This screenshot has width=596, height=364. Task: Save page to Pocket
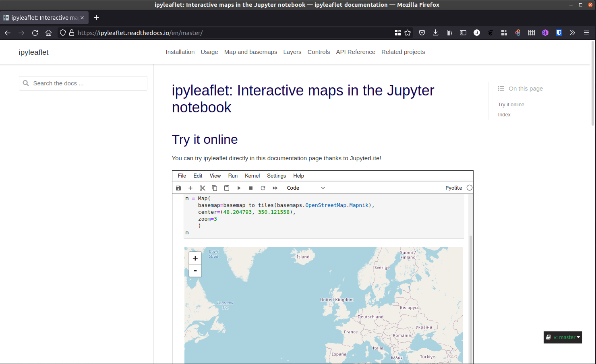click(422, 33)
